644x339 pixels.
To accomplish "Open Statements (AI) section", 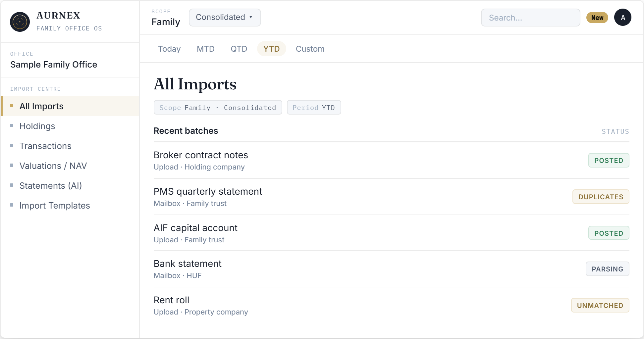I will 70,185.
